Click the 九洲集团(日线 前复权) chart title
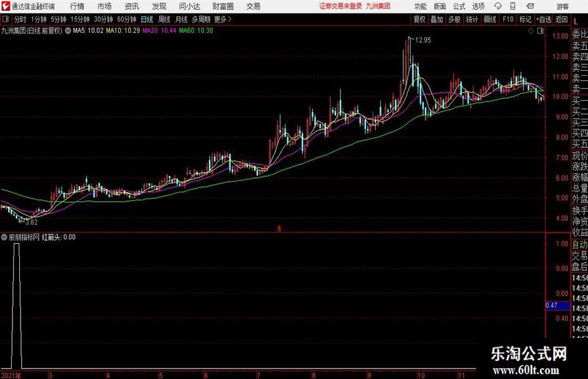Image resolution: width=588 pixels, height=379 pixels. pyautogui.click(x=32, y=30)
